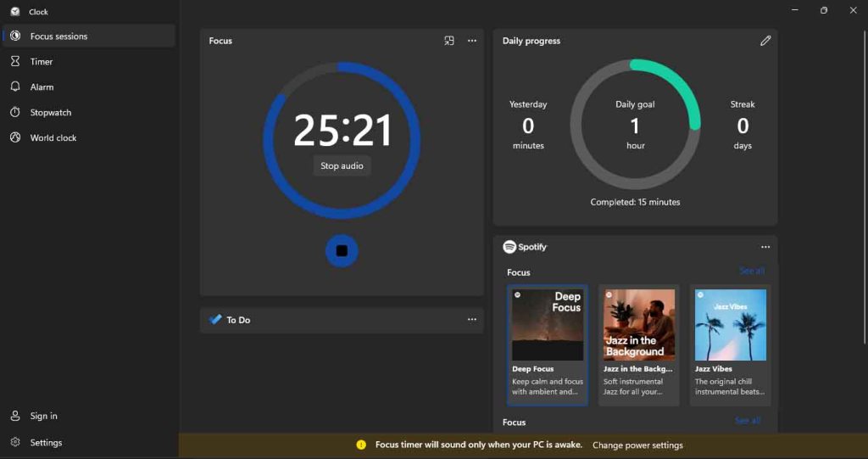Screen dimensions: 868x459
Task: Click the Stopwatch icon in the sidebar
Action: coord(15,112)
